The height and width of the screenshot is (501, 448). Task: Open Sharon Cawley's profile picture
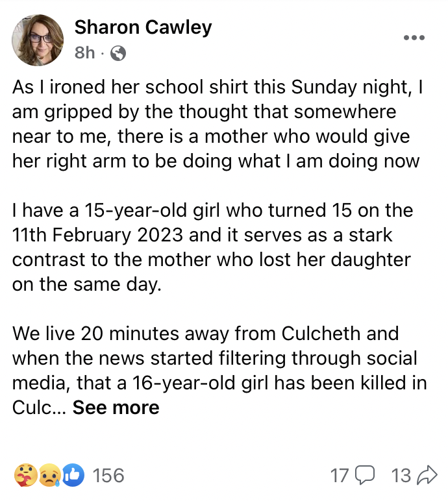38,40
